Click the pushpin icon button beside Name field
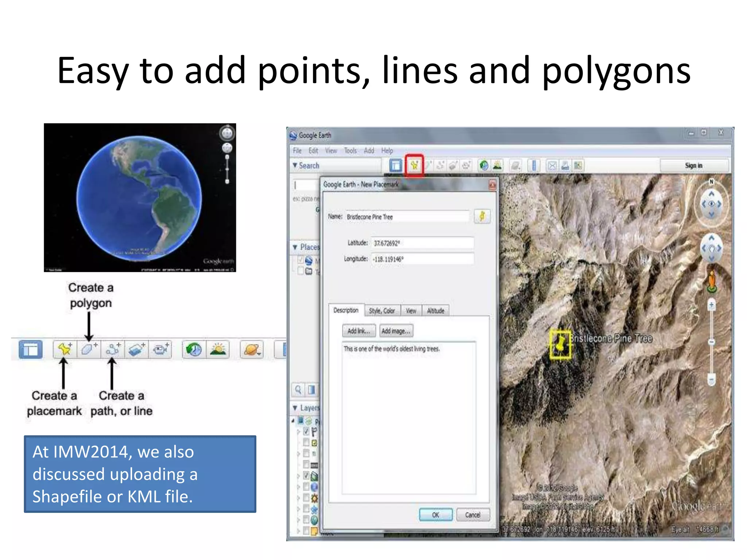Viewport: 747px width, 560px height. (482, 216)
